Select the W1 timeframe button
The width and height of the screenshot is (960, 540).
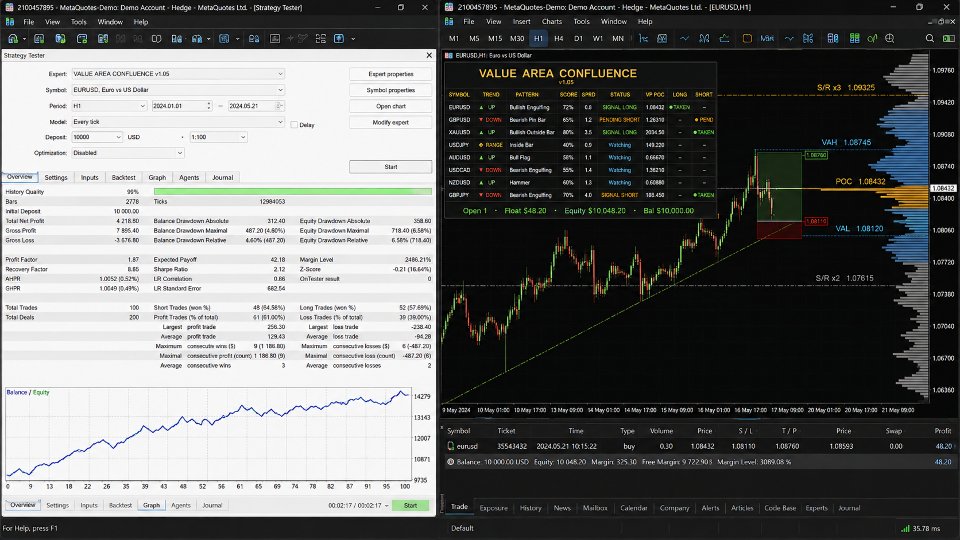[598, 38]
